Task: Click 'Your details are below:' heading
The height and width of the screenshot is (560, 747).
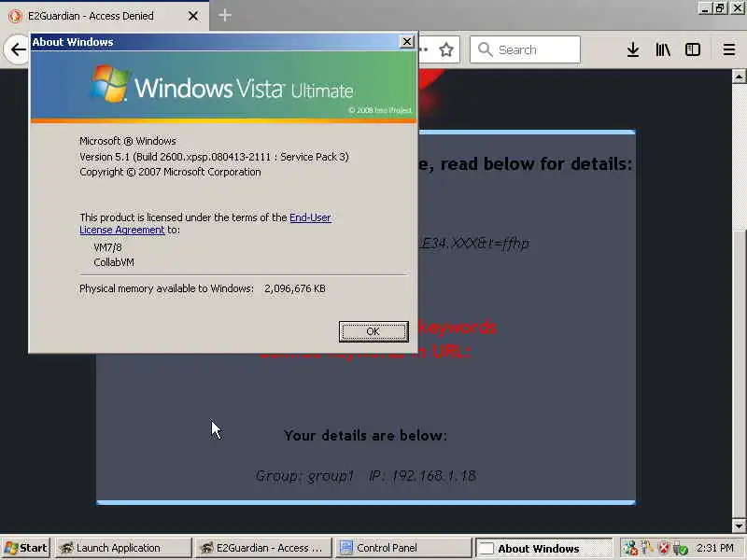Action: tap(365, 435)
